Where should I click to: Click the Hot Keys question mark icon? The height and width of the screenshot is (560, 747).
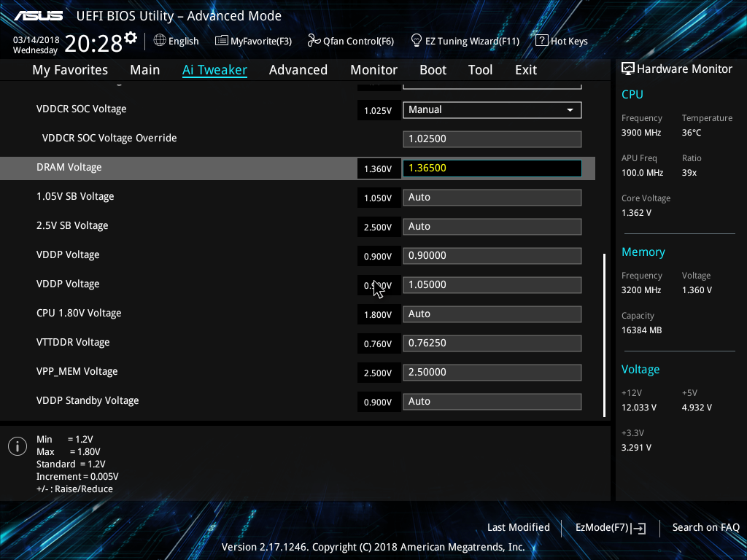coord(542,41)
